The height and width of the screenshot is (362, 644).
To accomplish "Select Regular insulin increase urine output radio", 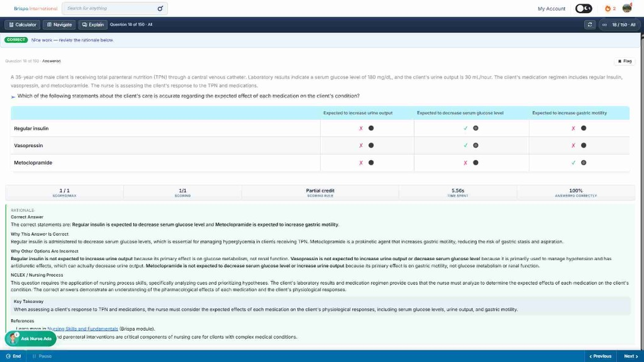I will (x=371, y=128).
